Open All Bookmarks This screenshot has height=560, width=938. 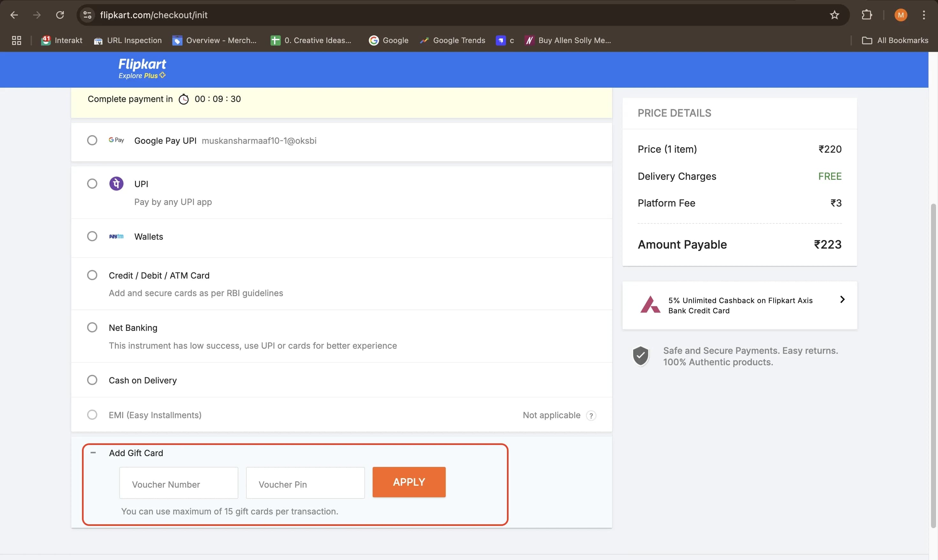(895, 40)
